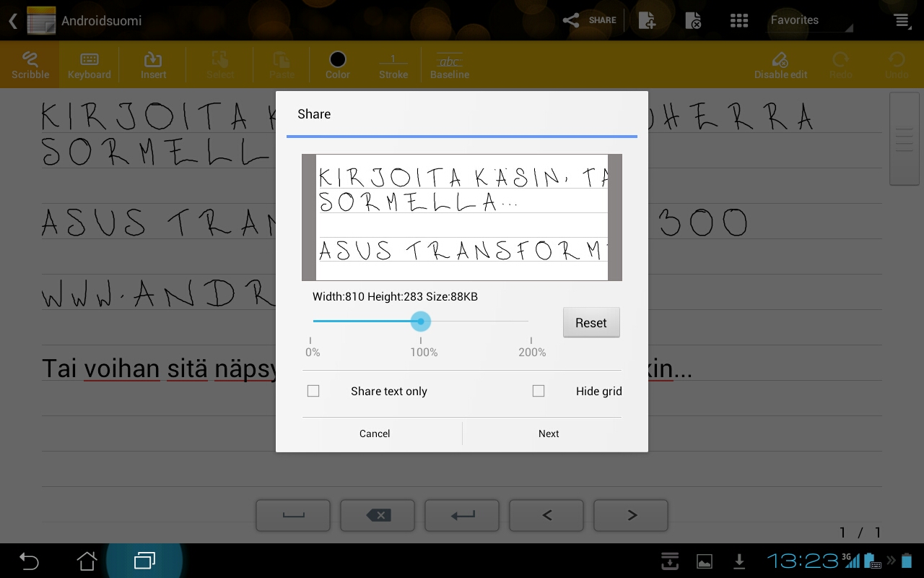Tap the Enter newline key
The image size is (924, 578).
[462, 516]
